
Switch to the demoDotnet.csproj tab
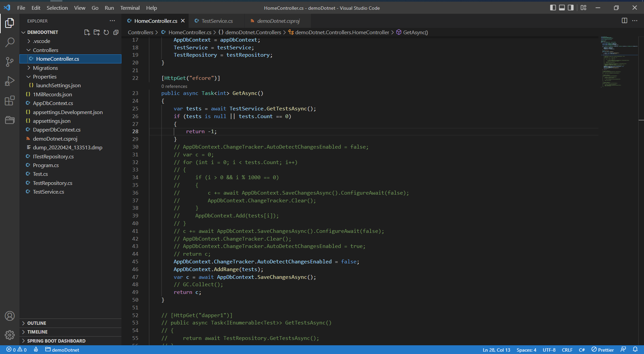point(278,21)
